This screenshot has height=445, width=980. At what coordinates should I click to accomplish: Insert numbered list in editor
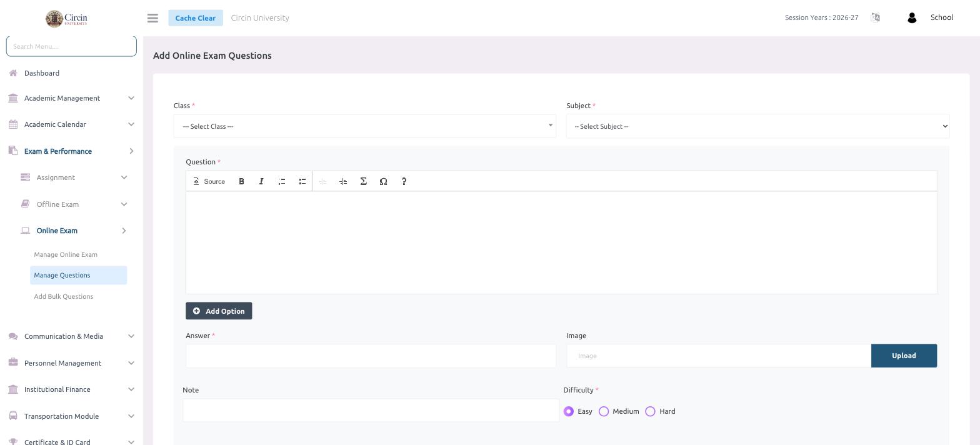pos(282,181)
